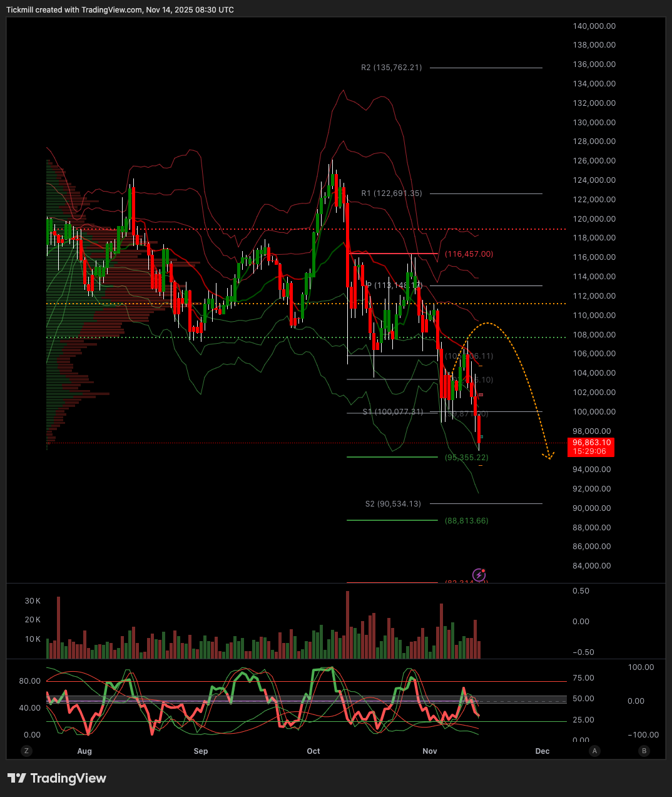
Task: Click the Z timezone icon at bottom-left
Action: coord(26,751)
